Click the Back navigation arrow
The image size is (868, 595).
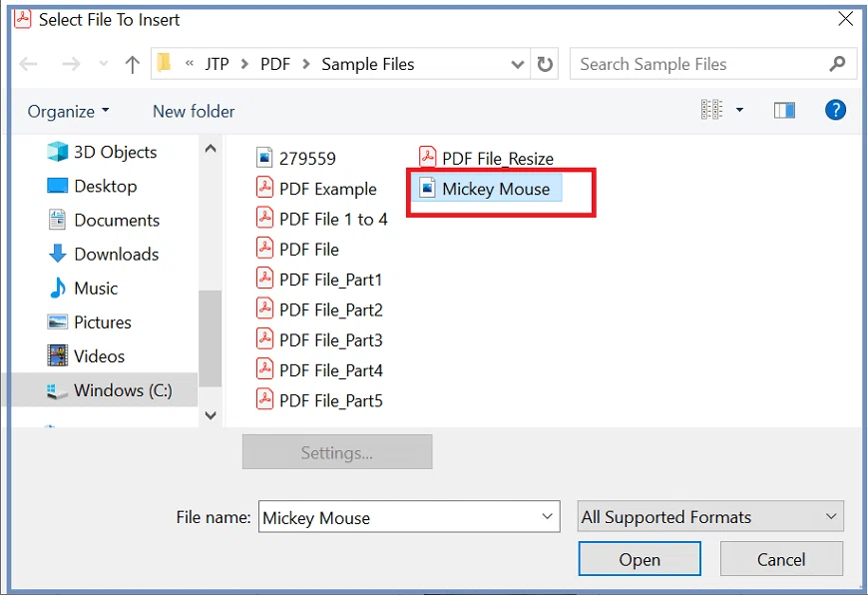click(x=28, y=64)
